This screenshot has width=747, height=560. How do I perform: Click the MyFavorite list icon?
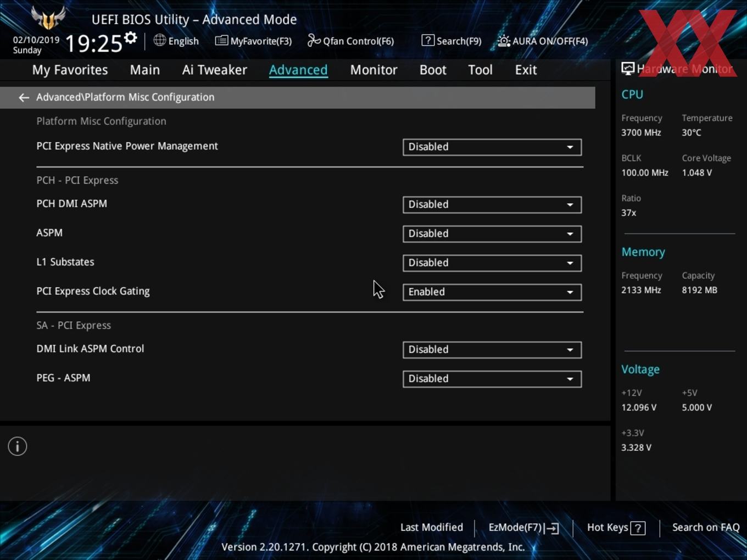click(221, 41)
